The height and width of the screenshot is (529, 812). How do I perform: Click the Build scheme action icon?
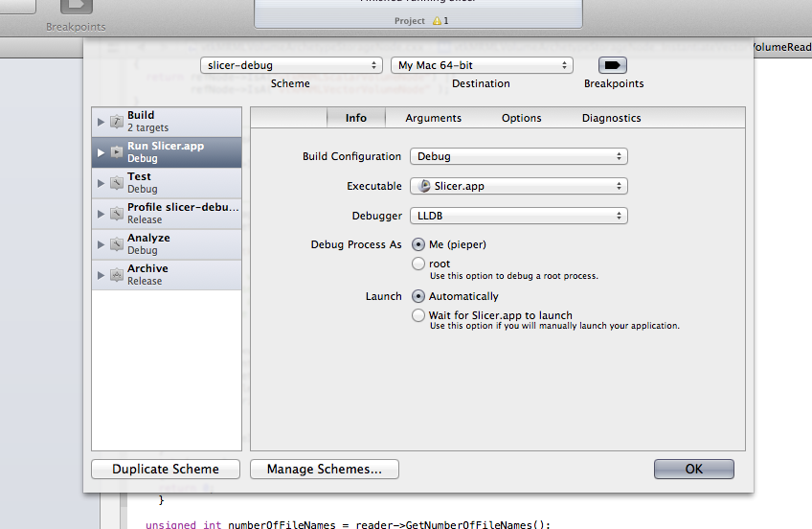(x=116, y=122)
